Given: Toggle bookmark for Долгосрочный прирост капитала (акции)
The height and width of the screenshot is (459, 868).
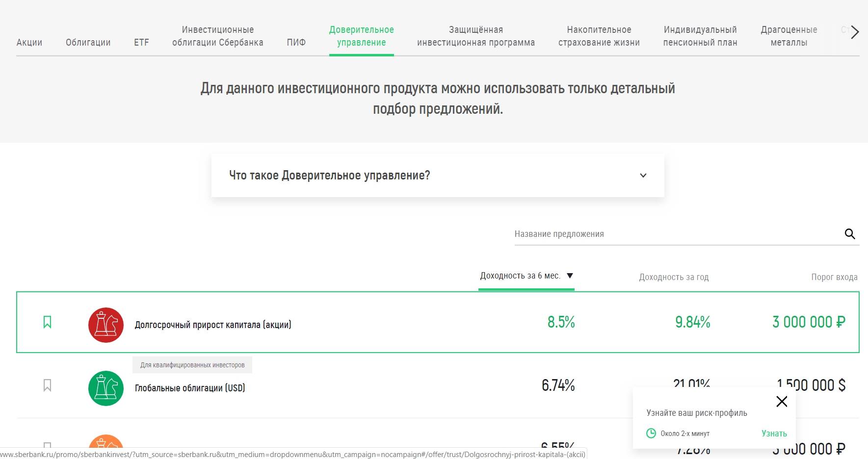Looking at the screenshot, I should 48,322.
